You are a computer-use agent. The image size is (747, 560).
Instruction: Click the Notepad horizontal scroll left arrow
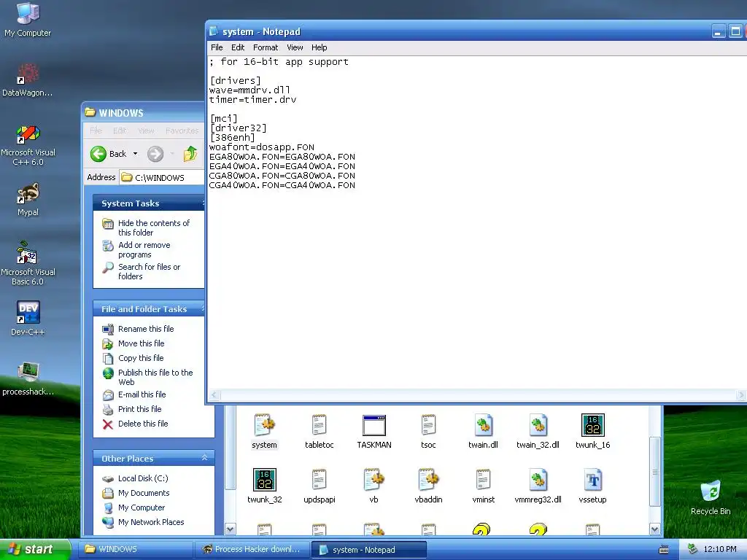point(214,394)
